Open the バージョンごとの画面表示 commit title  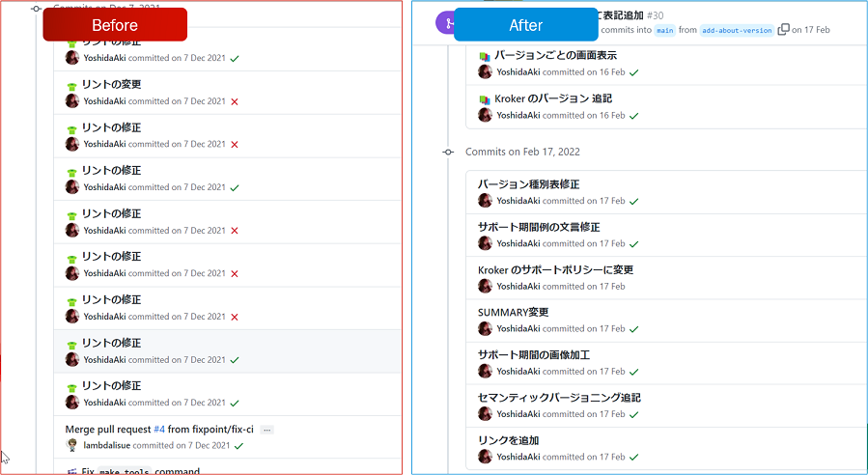click(x=555, y=55)
